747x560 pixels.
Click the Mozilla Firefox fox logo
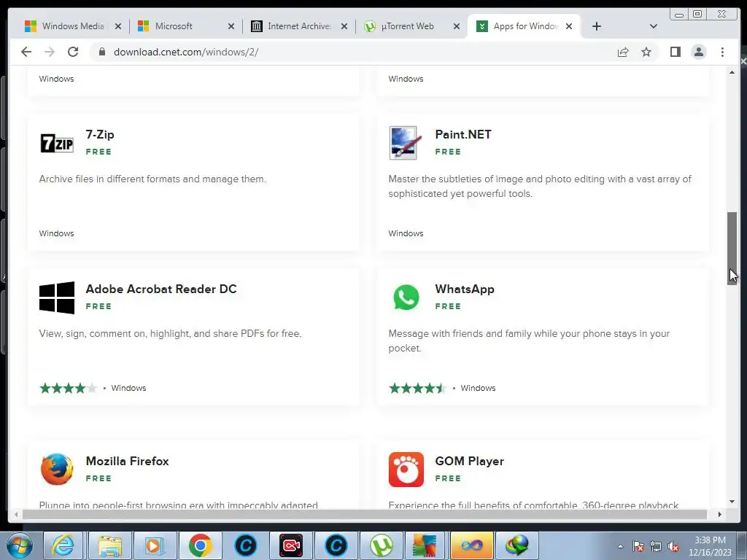(57, 469)
